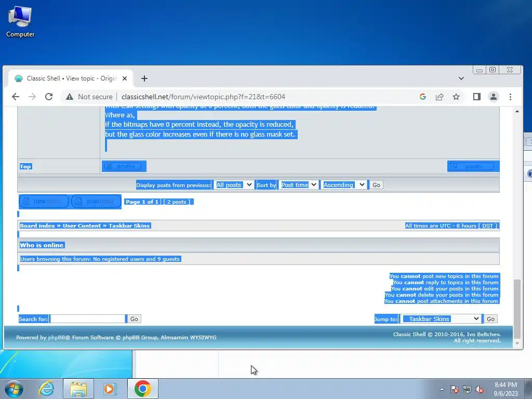Click the Chrome taskbar icon

point(142,389)
